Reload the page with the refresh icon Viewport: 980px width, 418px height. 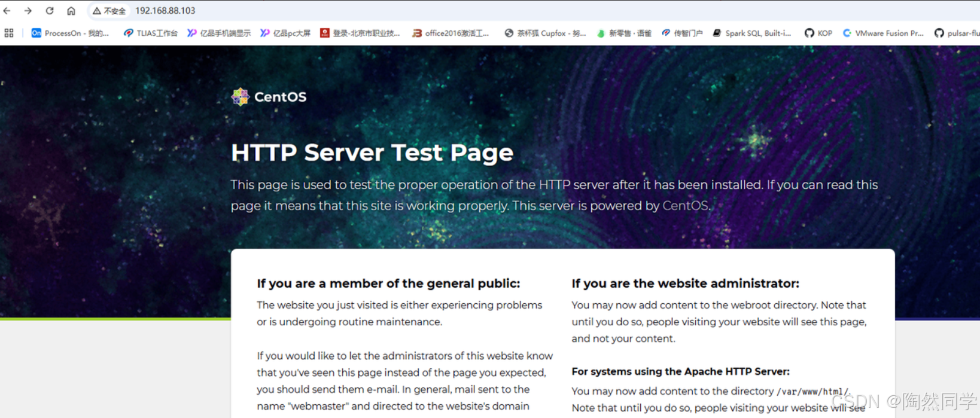tap(50, 11)
